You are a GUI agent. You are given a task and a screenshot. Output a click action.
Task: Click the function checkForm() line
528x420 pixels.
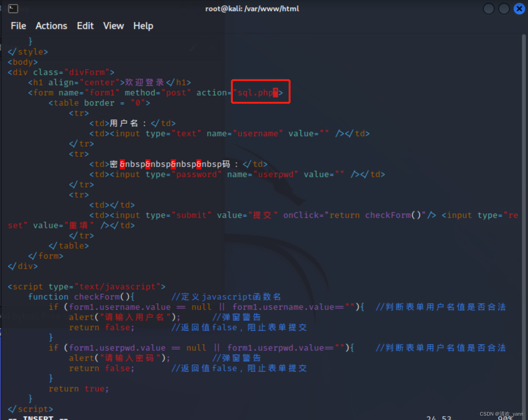[x=81, y=297]
